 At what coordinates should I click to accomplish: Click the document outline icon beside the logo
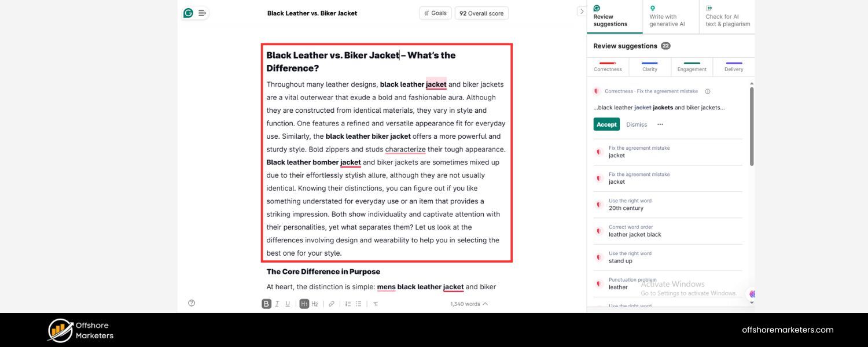[201, 12]
